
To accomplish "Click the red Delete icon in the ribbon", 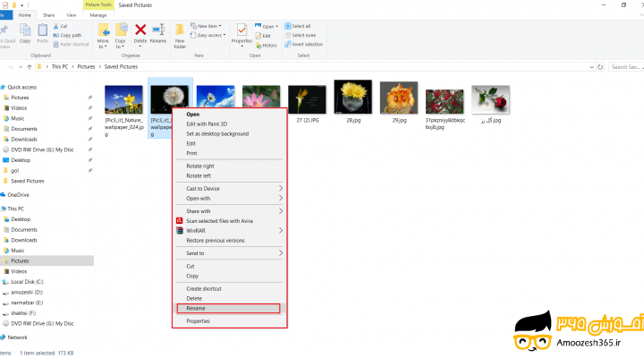I will 140,30.
